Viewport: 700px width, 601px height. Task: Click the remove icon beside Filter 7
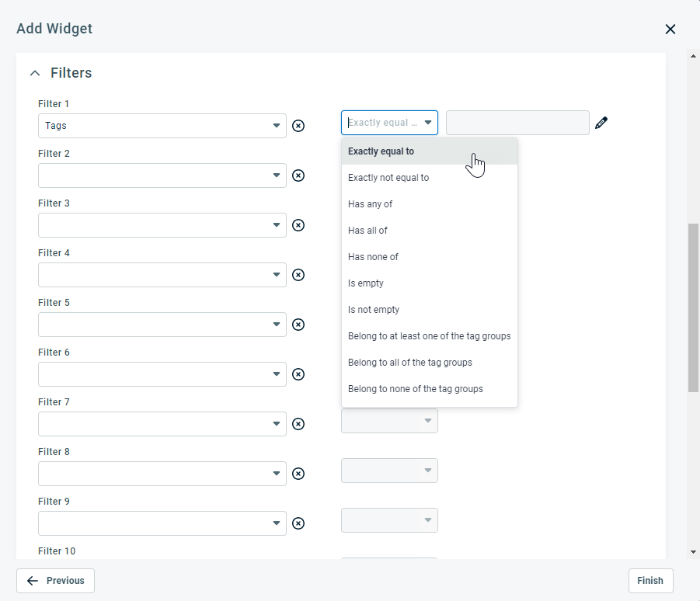[298, 424]
